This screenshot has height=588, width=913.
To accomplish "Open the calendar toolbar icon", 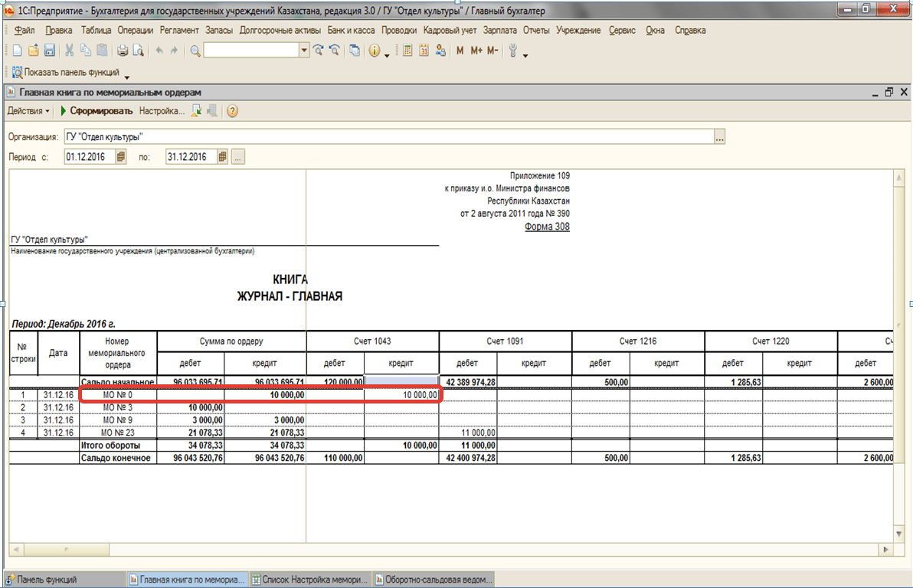I will pos(424,51).
